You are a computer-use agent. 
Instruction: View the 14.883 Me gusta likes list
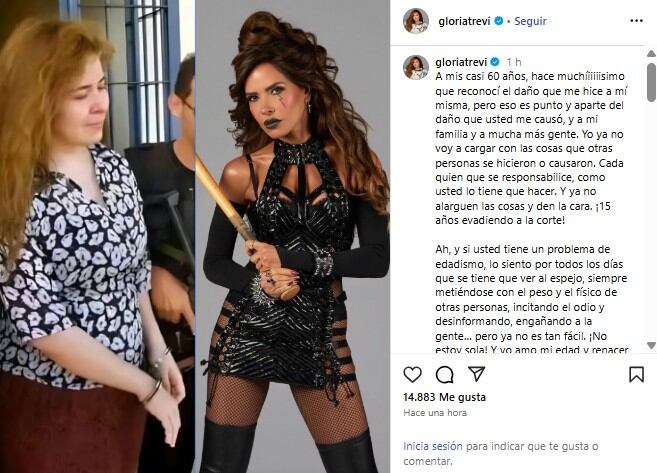(445, 397)
